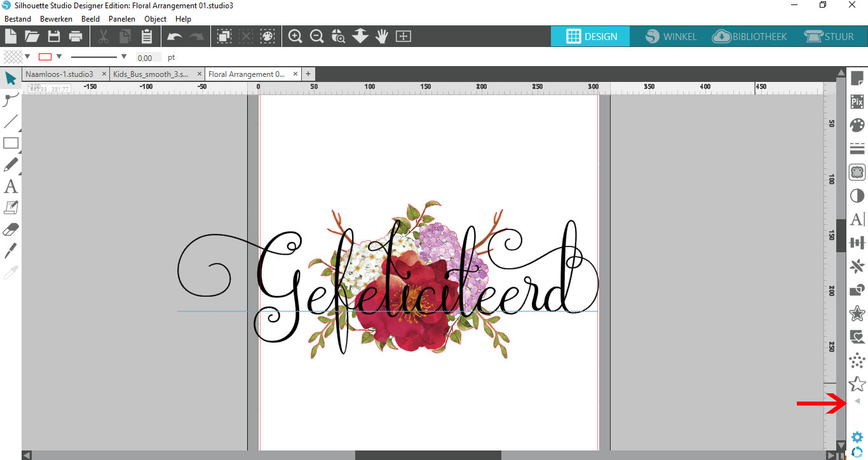Fit the page to window icon
The image size is (868, 460).
coord(403,36)
